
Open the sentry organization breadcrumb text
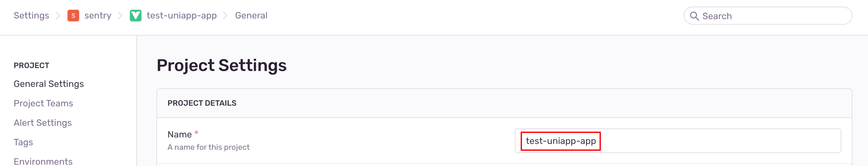(x=98, y=16)
